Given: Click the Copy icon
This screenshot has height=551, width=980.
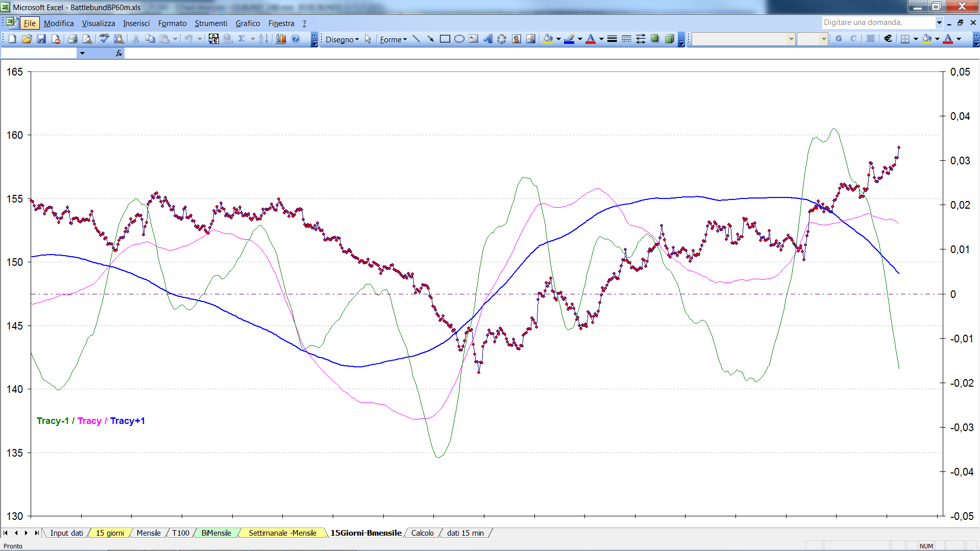Looking at the screenshot, I should pyautogui.click(x=150, y=39).
